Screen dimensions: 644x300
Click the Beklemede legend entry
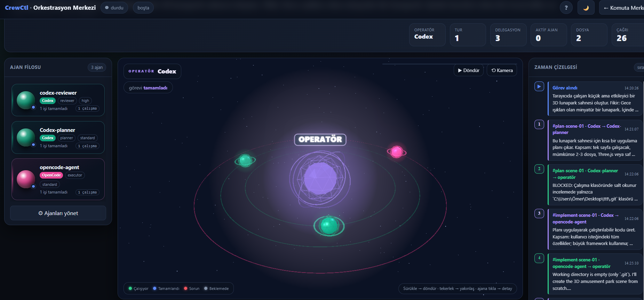pyautogui.click(x=216, y=289)
